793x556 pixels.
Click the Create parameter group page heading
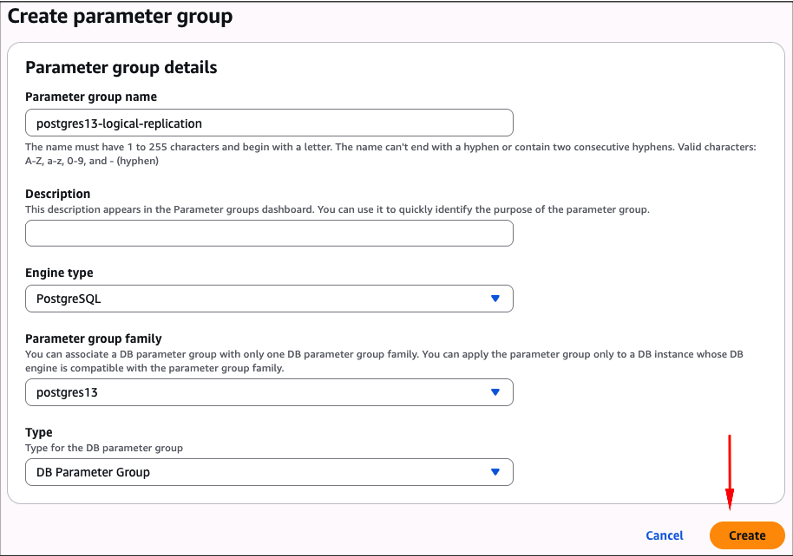(120, 17)
